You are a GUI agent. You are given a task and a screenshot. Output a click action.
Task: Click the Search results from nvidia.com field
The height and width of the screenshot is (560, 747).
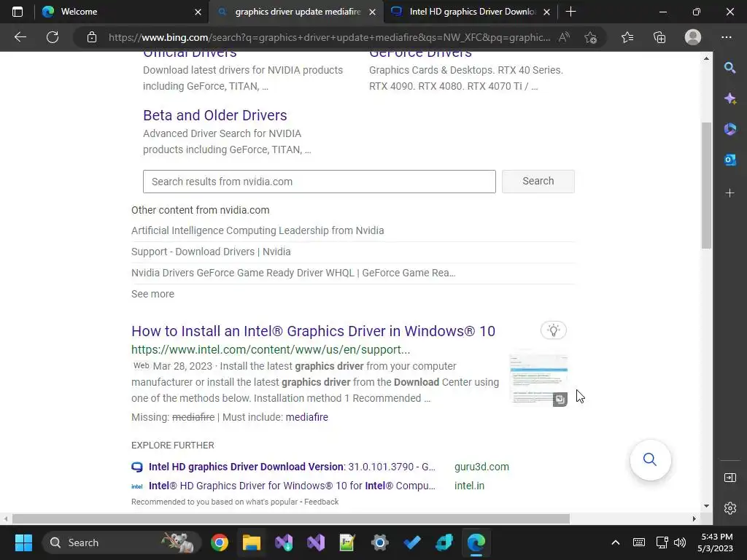pos(320,182)
